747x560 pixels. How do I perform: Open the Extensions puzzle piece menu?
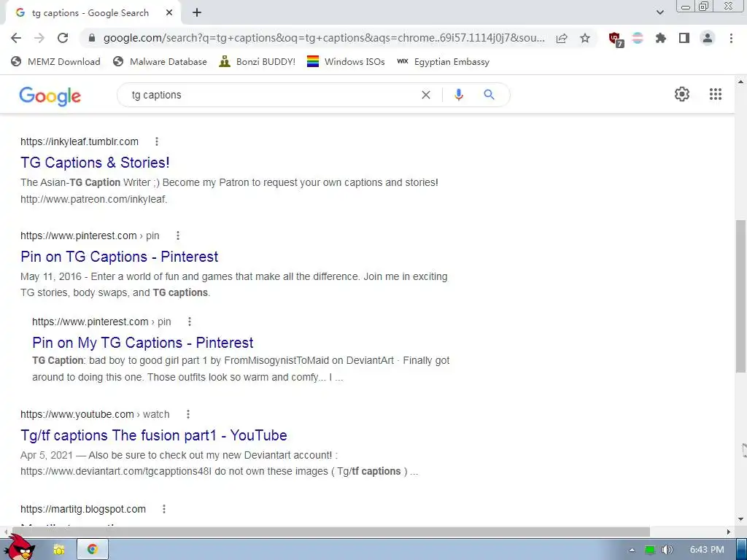tap(661, 38)
